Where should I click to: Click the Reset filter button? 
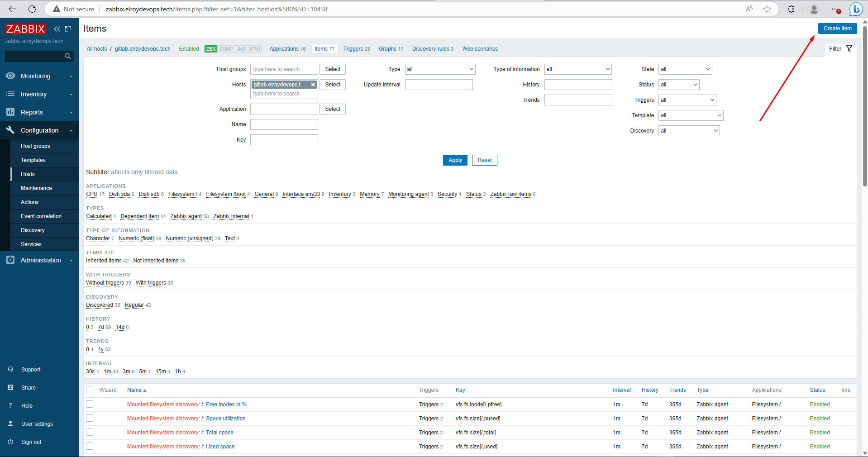(484, 160)
